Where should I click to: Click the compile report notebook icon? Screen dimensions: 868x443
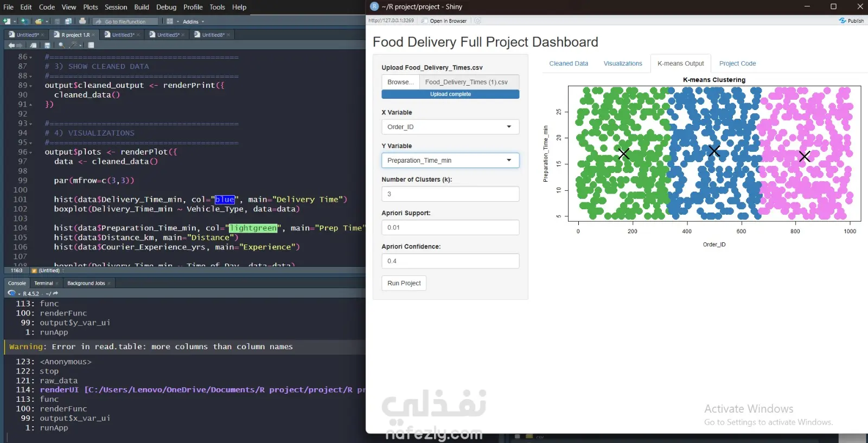(x=91, y=46)
